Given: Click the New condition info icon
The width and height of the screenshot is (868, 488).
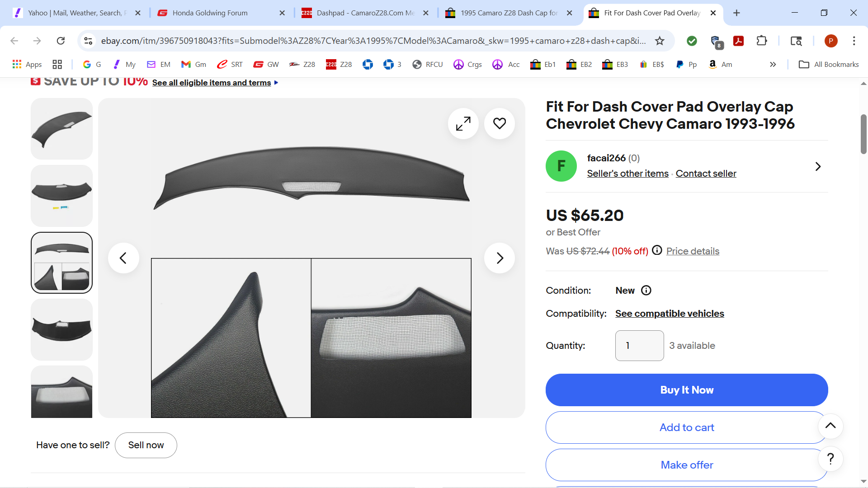Looking at the screenshot, I should point(646,291).
